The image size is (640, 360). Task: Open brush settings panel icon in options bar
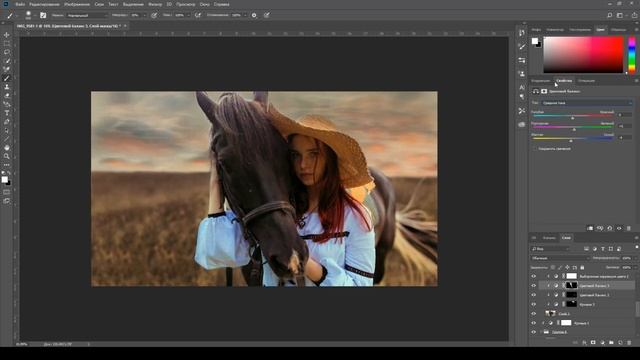43,15
